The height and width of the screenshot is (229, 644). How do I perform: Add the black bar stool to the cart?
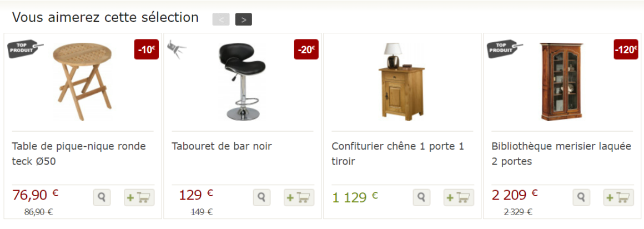coord(299,197)
